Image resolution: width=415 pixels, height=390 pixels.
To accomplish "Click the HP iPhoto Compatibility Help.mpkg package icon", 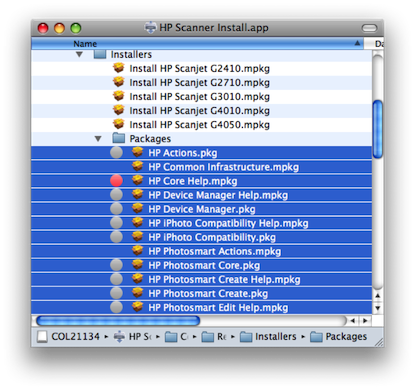I will [137, 222].
